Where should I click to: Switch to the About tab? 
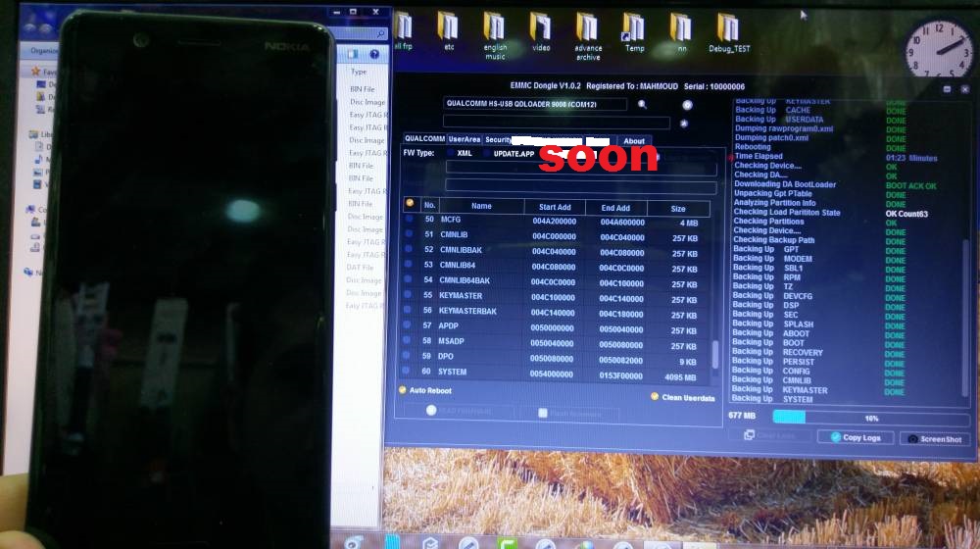point(634,141)
